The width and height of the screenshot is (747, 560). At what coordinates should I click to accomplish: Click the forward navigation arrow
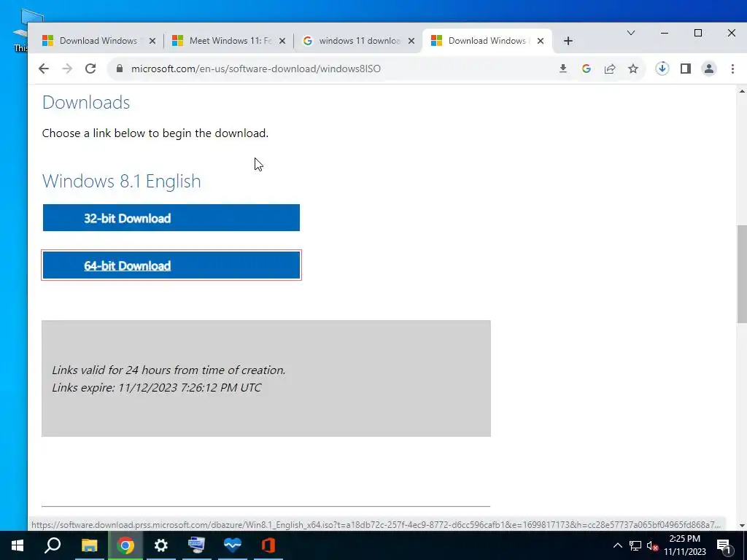coord(67,69)
